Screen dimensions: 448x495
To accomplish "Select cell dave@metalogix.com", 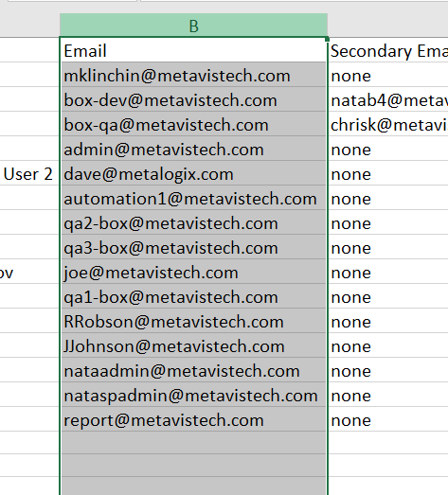I will [x=193, y=173].
